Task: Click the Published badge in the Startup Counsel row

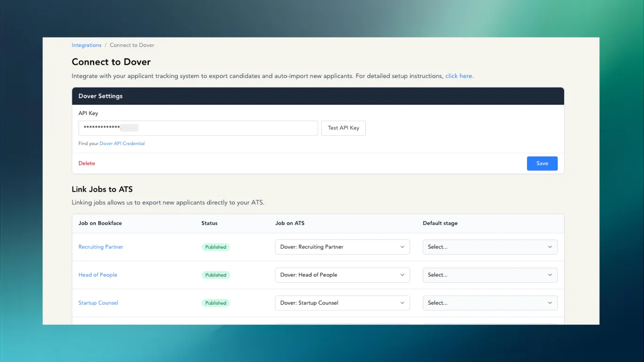Action: [x=216, y=303]
